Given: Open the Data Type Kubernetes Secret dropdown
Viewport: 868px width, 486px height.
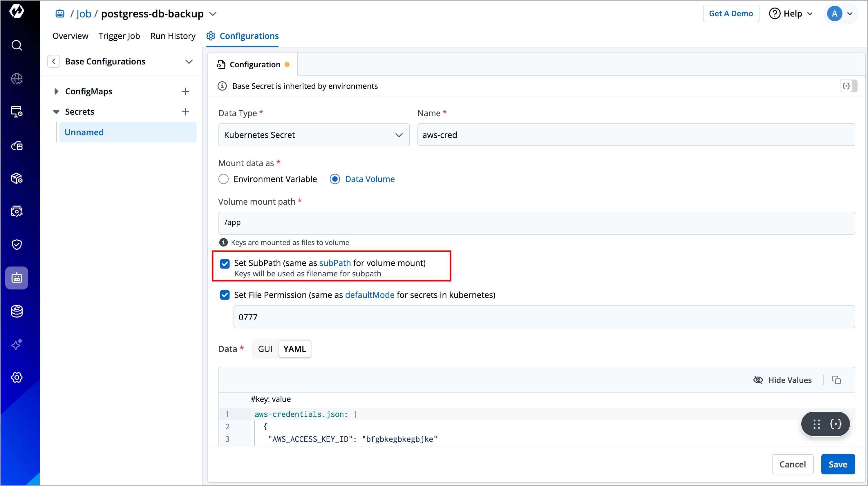Looking at the screenshot, I should click(314, 135).
